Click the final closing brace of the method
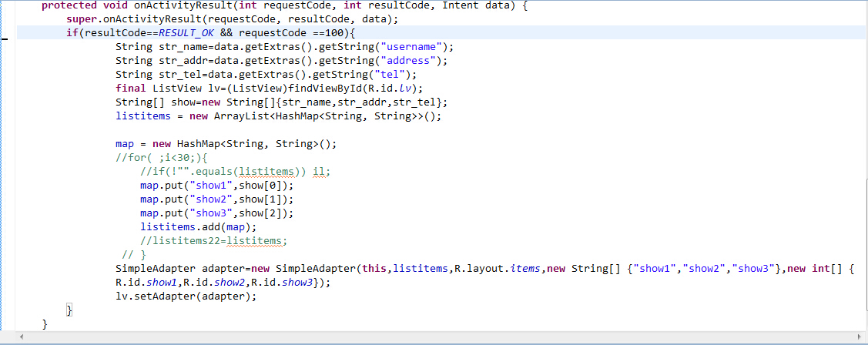 [45, 324]
